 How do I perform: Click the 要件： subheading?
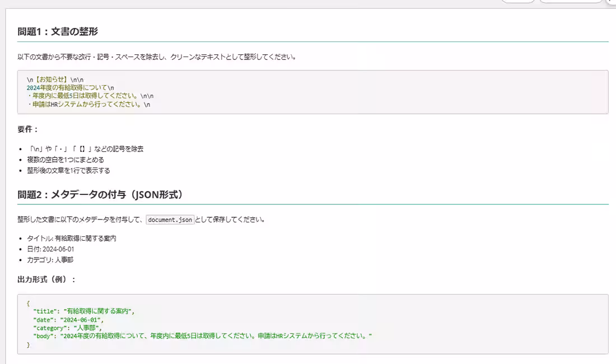[x=27, y=129]
